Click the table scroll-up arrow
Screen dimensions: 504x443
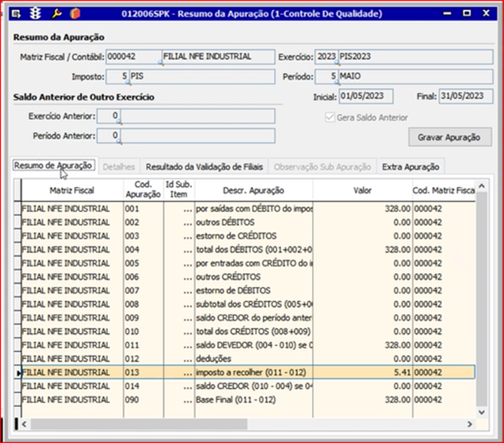pyautogui.click(x=481, y=186)
